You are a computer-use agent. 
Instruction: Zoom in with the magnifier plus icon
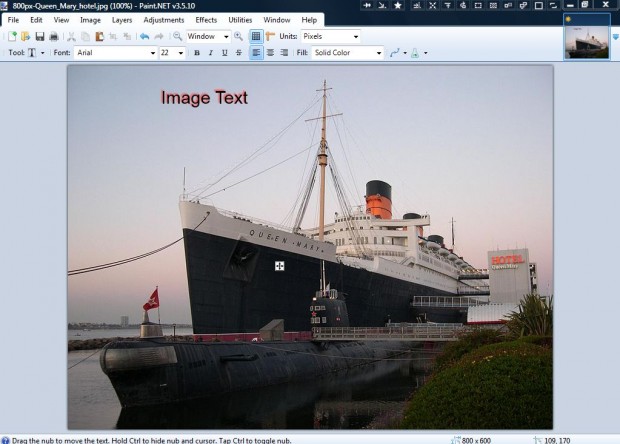coord(238,36)
